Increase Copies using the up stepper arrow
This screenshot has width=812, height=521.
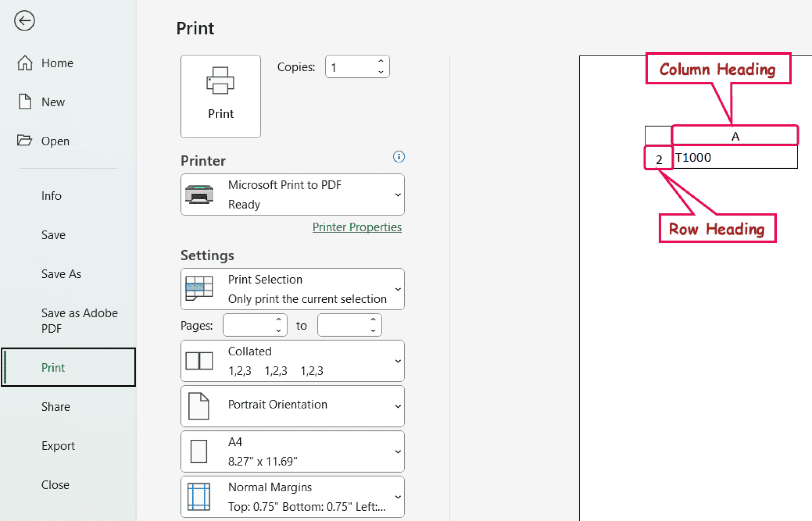tap(380, 61)
